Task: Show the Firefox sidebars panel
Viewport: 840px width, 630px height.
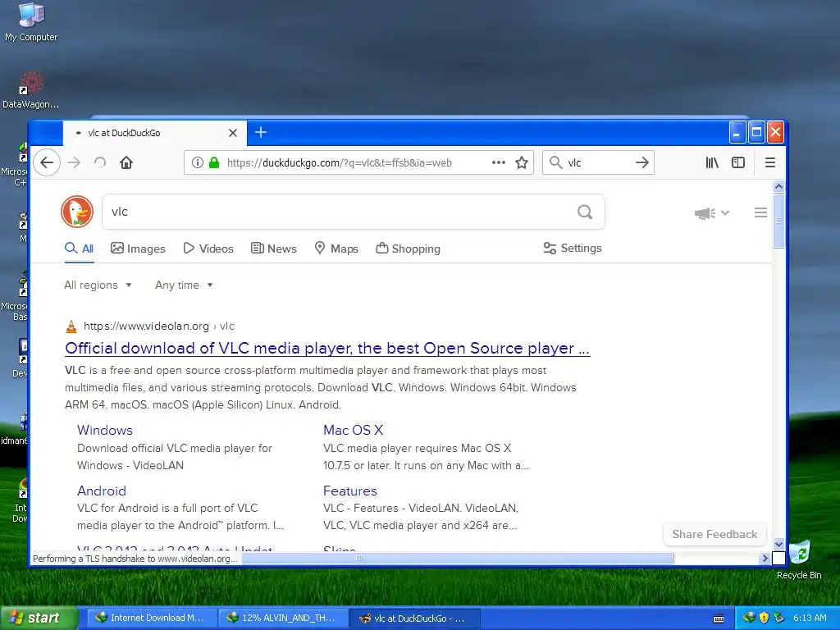Action: (x=738, y=162)
